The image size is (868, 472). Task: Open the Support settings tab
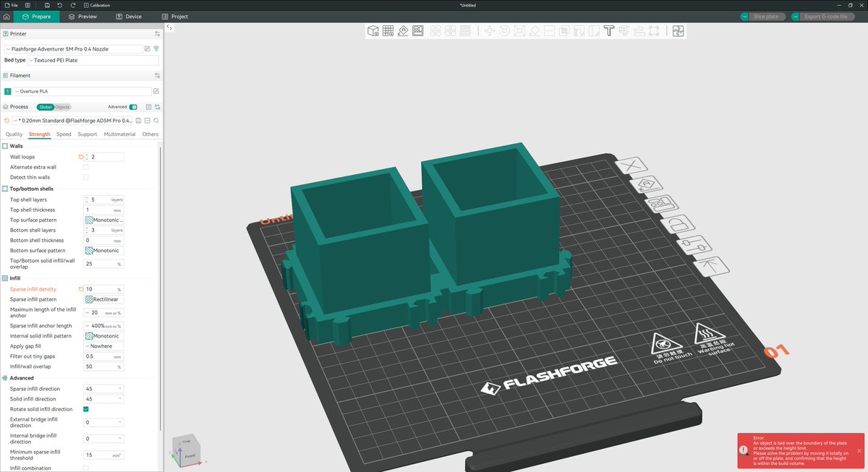pyautogui.click(x=88, y=134)
